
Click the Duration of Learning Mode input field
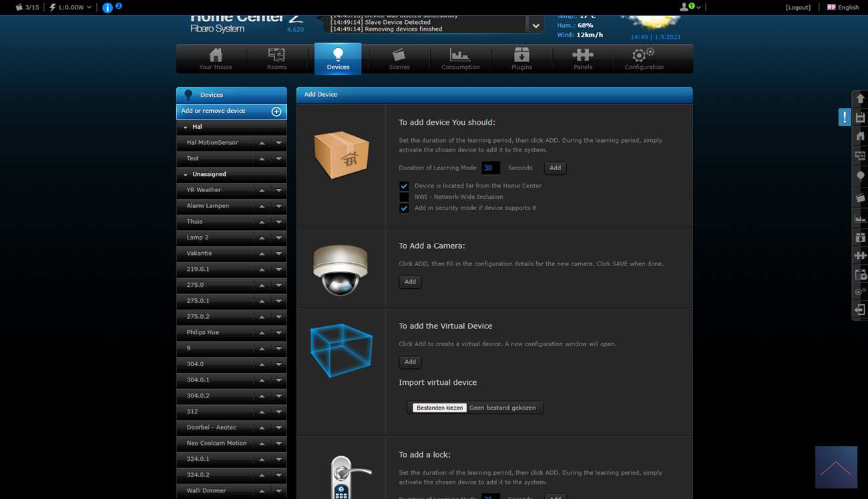(x=490, y=168)
